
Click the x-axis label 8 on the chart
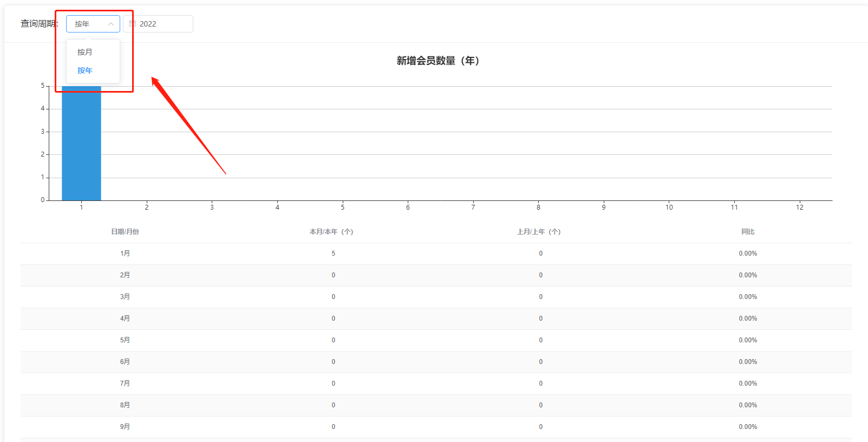(538, 207)
